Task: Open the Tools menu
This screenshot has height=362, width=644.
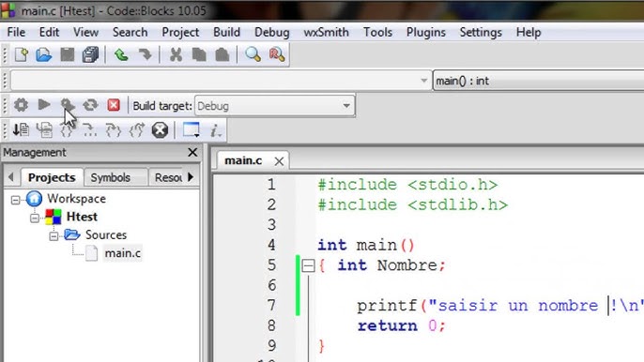Action: tap(377, 32)
